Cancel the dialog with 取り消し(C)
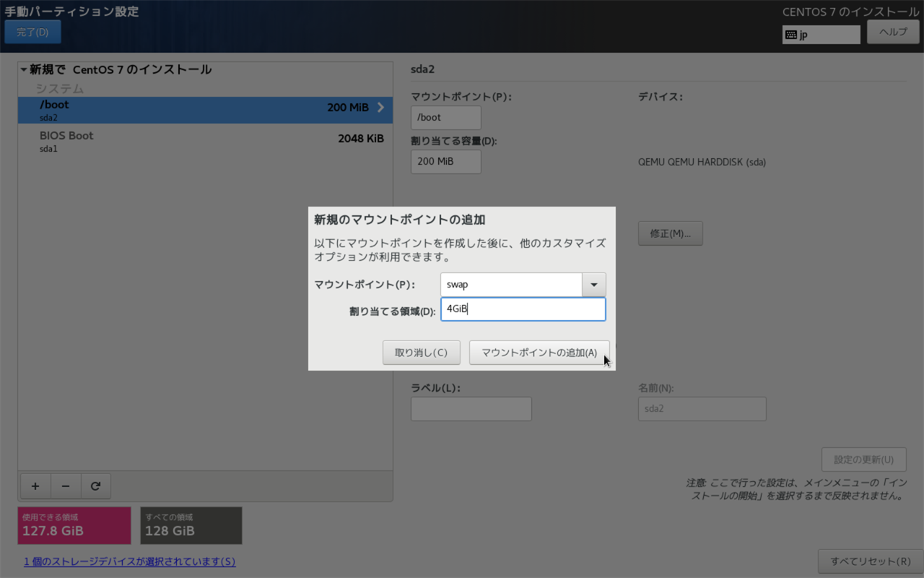924x578 pixels. point(421,352)
